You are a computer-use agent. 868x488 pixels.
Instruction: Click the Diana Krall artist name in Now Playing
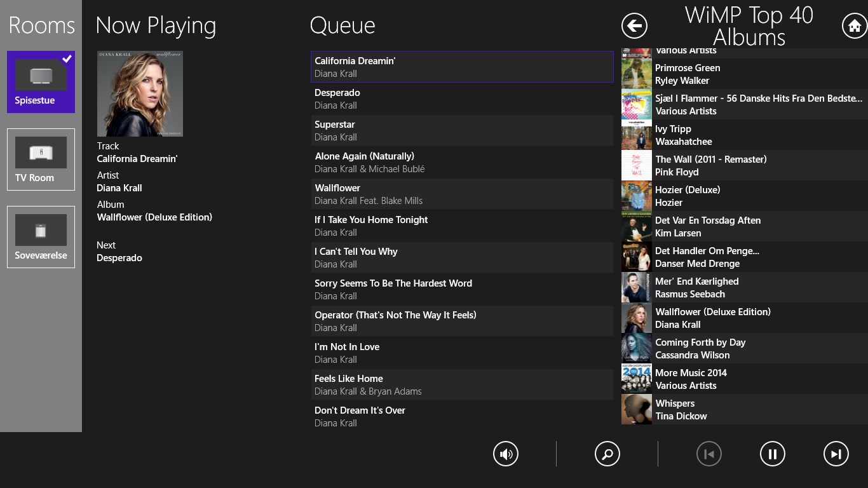119,188
